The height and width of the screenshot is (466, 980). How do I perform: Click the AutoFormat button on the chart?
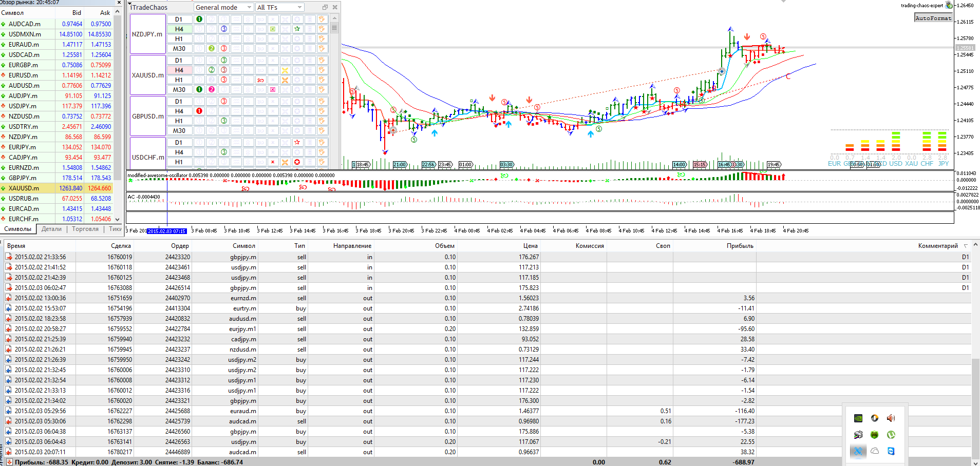point(933,18)
